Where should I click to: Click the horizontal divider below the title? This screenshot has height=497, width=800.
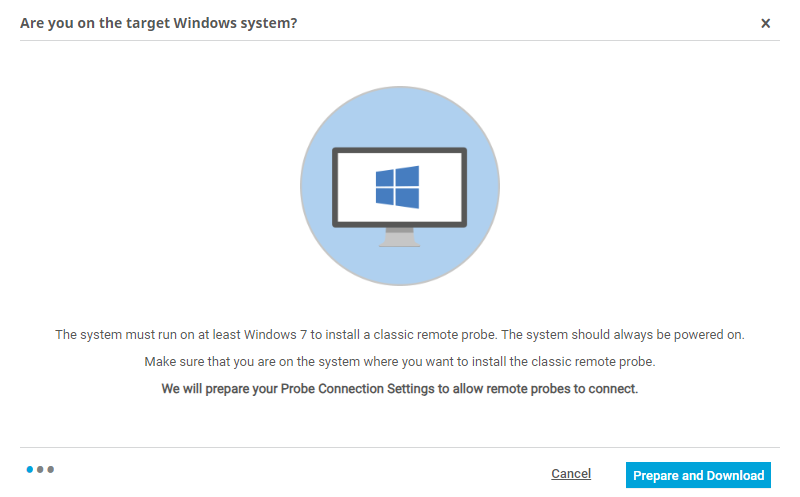pyautogui.click(x=400, y=41)
